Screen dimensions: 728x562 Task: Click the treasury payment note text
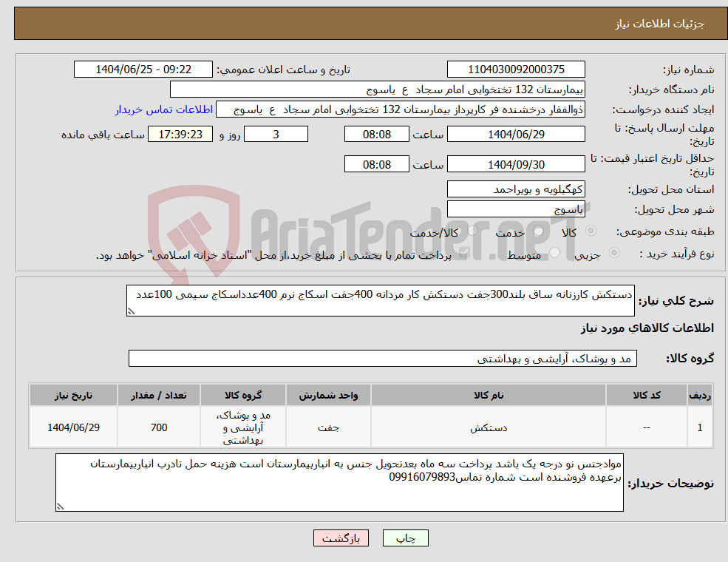coord(273,255)
